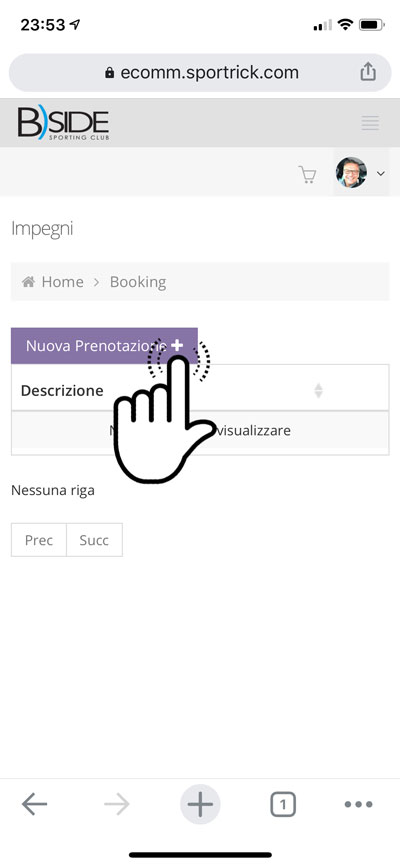This screenshot has height=866, width=400.
Task: Expand the profile dropdown chevron
Action: click(x=380, y=173)
